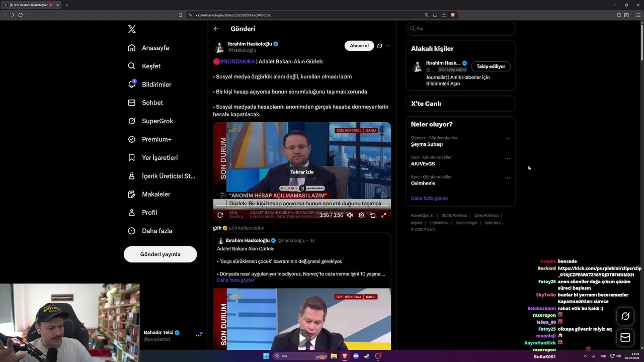Viewport: 644px width, 362px height.
Task: Click the Grok icon beside Abone ol
Action: tap(380, 46)
